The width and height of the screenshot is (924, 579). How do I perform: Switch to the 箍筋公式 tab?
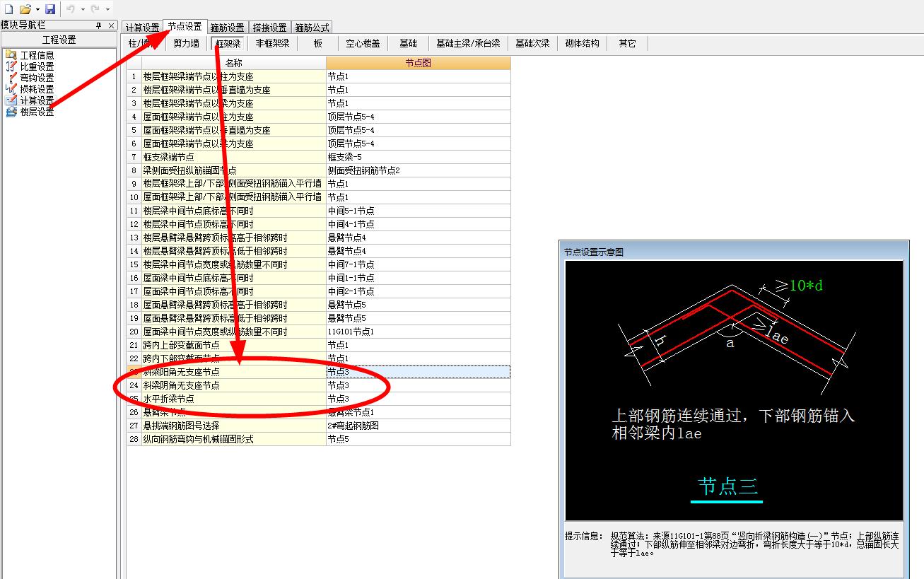tap(312, 28)
